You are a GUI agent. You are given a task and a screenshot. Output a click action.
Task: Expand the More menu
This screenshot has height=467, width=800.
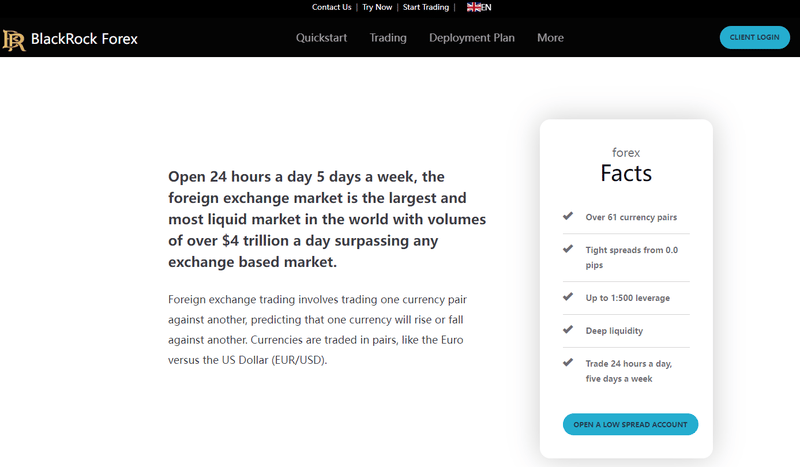pyautogui.click(x=551, y=38)
